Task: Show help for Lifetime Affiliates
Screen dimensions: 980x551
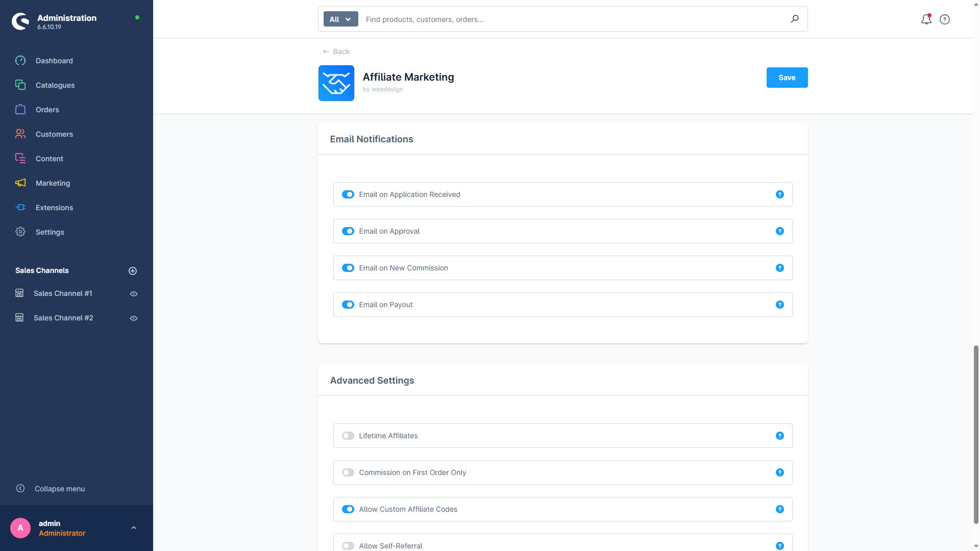Action: 780,436
